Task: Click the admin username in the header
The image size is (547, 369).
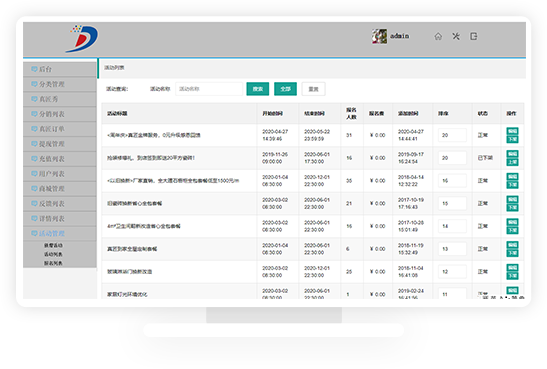Action: (399, 36)
